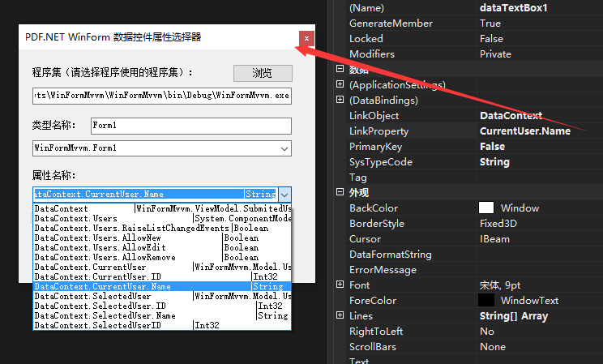Click the GenerateMember True value
This screenshot has width=603, height=364.
[490, 24]
